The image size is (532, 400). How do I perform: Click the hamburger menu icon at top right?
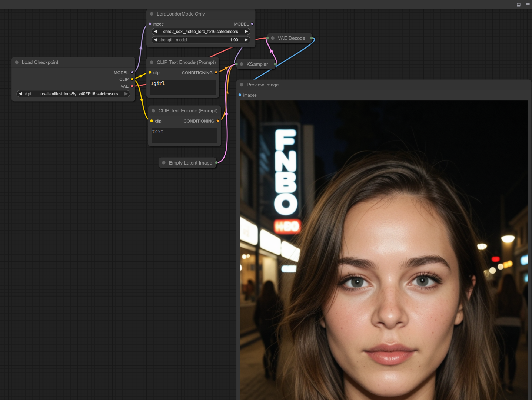pyautogui.click(x=528, y=5)
